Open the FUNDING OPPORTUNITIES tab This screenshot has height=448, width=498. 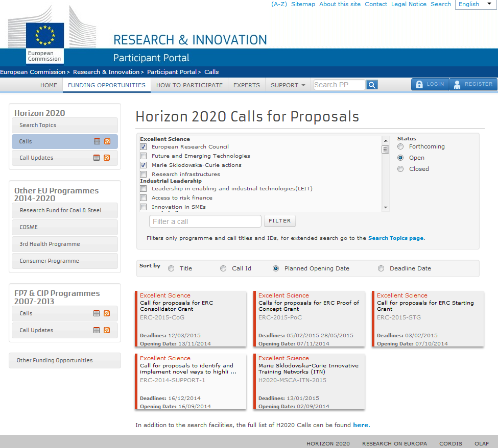pos(107,85)
